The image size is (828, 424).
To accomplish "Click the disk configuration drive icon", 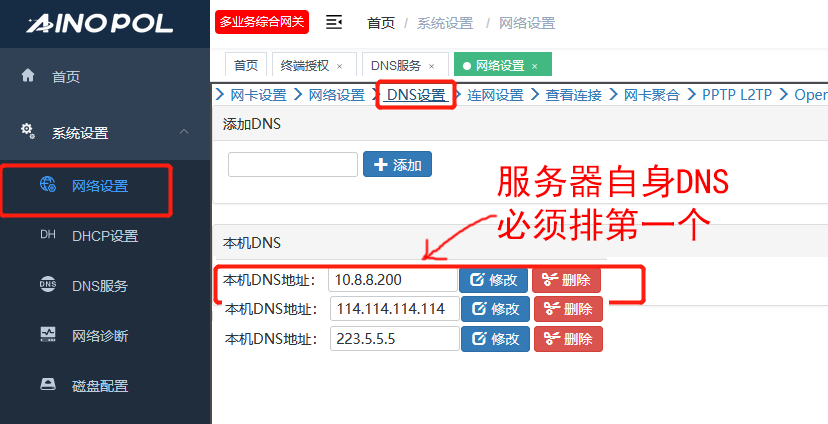I will [47, 385].
